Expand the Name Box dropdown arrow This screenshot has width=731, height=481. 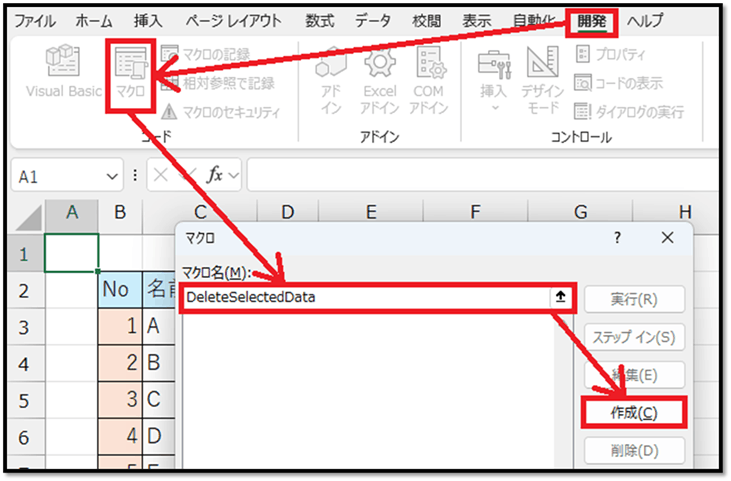pos(112,175)
